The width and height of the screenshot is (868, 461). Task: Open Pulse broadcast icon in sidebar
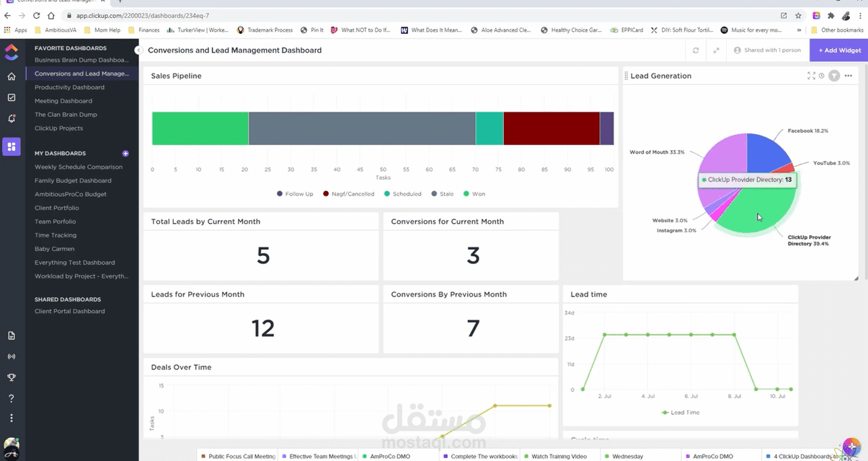click(12, 356)
